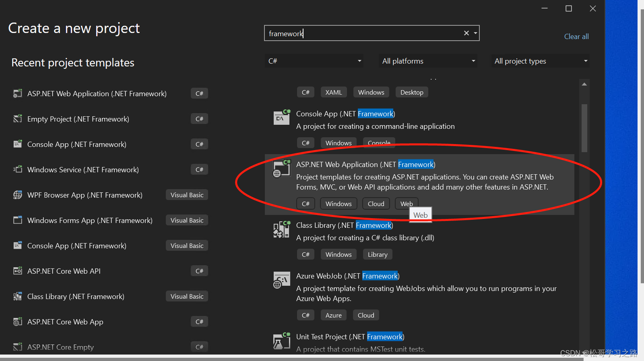
Task: Click Windows Service template icon
Action: pos(18,169)
